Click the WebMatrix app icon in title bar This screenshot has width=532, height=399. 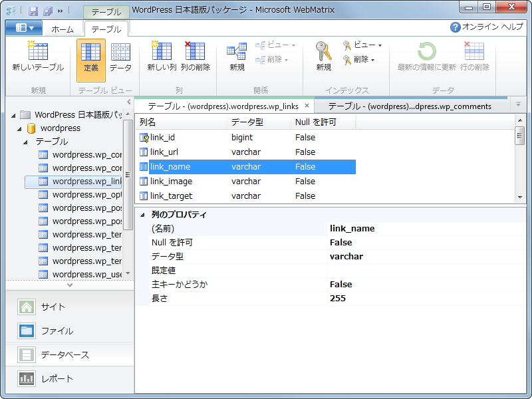(x=11, y=11)
